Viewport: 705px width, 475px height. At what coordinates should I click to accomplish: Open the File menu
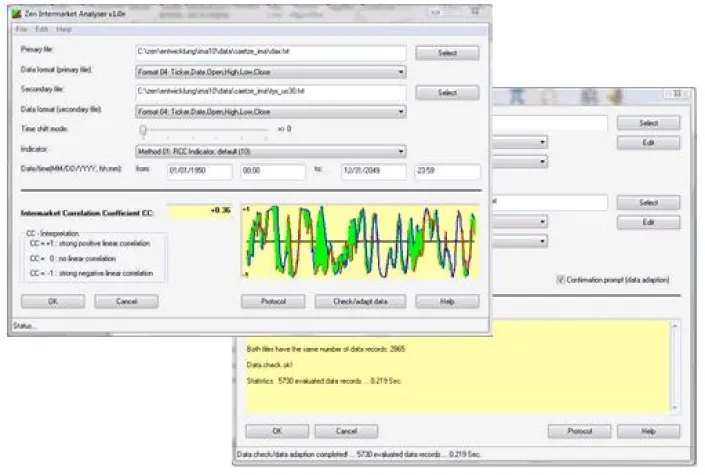(x=22, y=29)
